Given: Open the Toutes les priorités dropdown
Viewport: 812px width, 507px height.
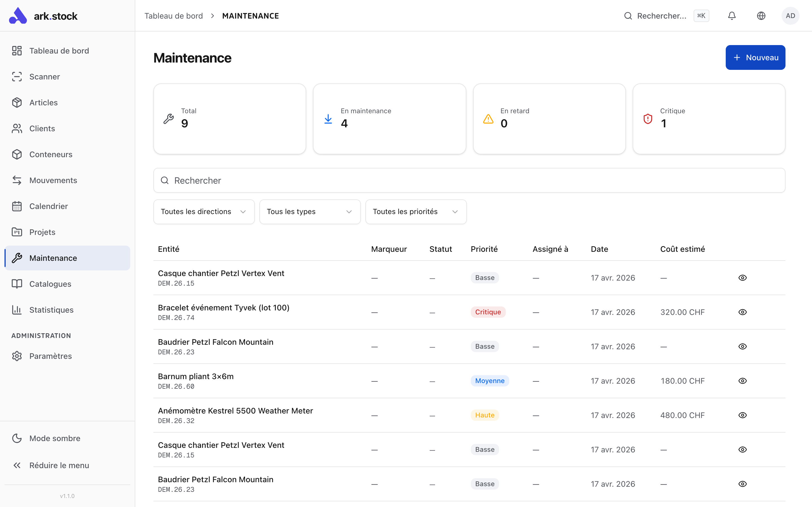Looking at the screenshot, I should click(415, 212).
